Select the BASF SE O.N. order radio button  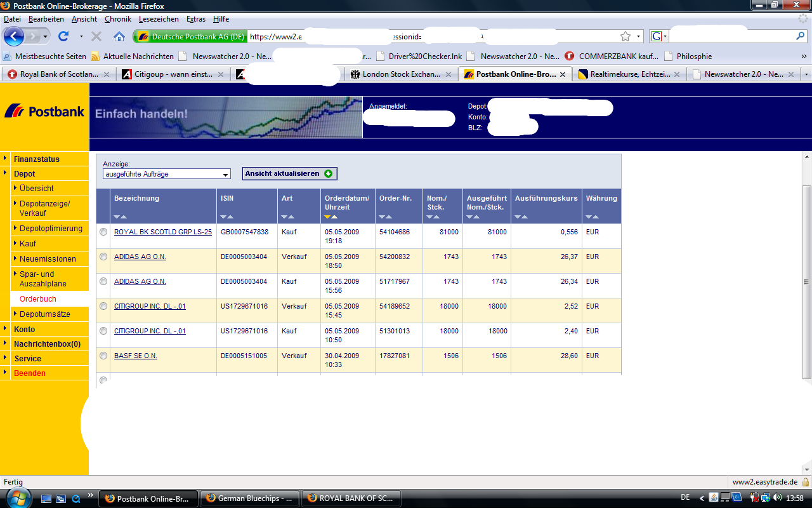pos(103,356)
